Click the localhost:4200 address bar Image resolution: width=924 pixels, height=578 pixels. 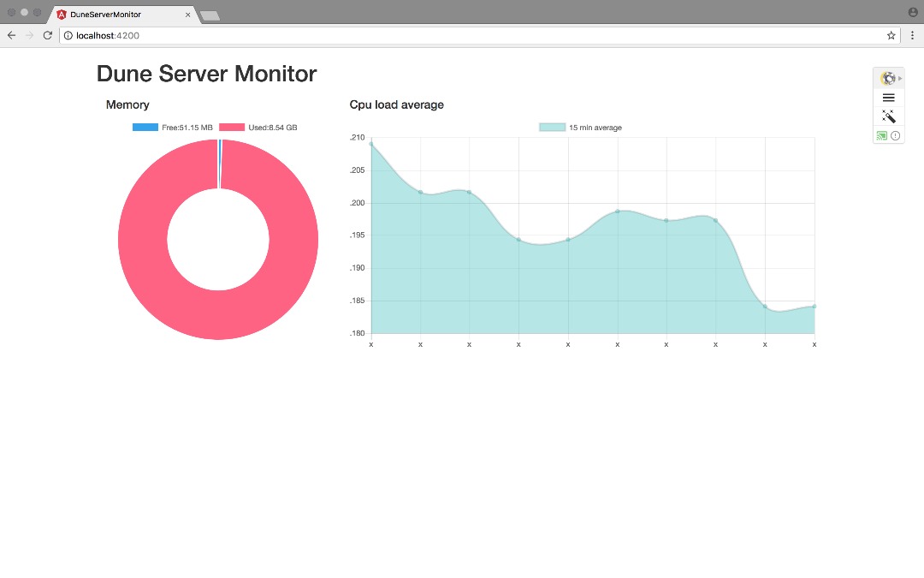click(x=478, y=35)
